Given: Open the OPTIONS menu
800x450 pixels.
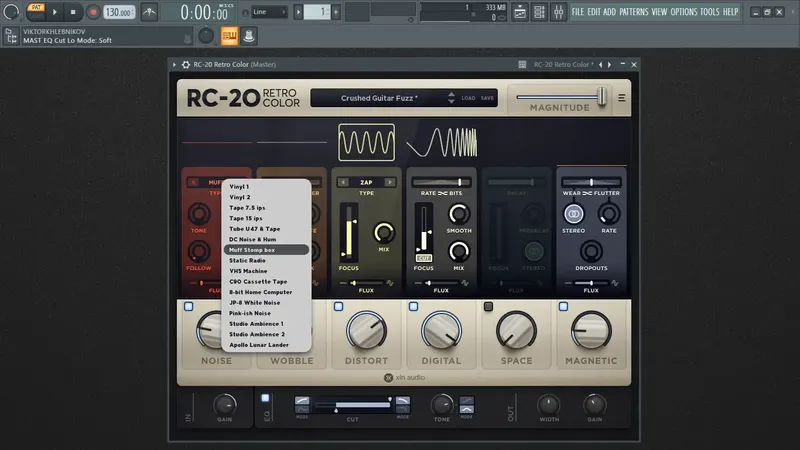Looking at the screenshot, I should tap(684, 12).
